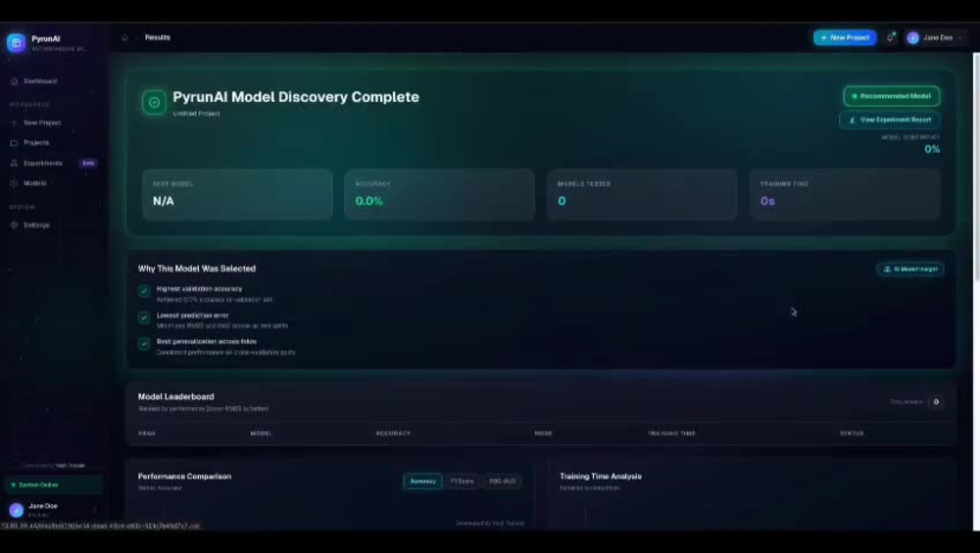980x553 pixels.
Task: Click the AI Model Insight button
Action: (x=910, y=269)
